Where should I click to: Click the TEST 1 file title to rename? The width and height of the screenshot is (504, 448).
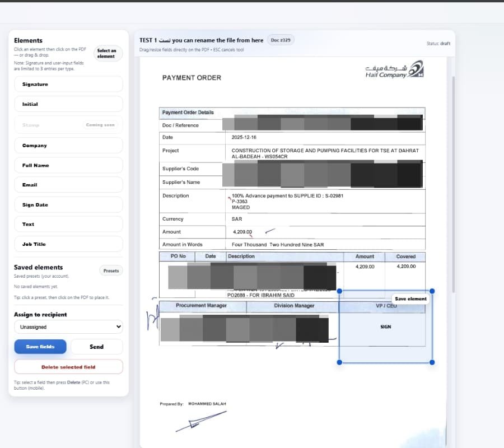tap(202, 40)
